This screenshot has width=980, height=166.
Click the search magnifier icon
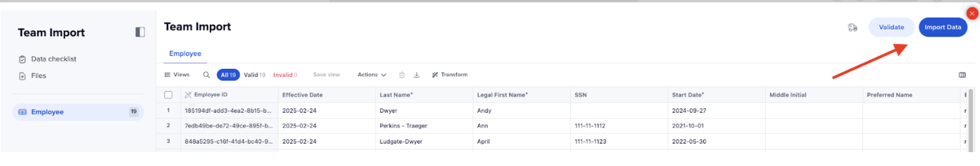click(206, 75)
